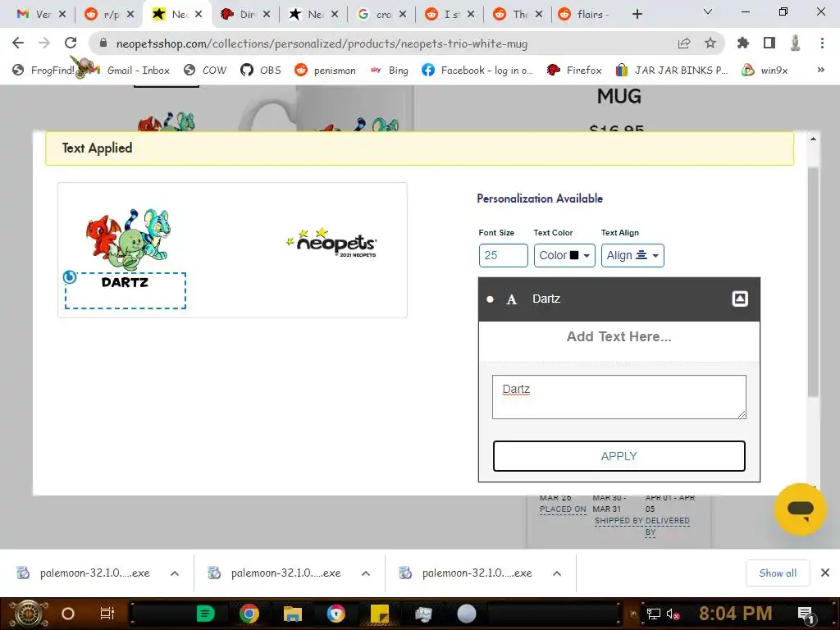This screenshot has height=630, width=840.
Task: Open the Windows Start button
Action: click(x=27, y=614)
